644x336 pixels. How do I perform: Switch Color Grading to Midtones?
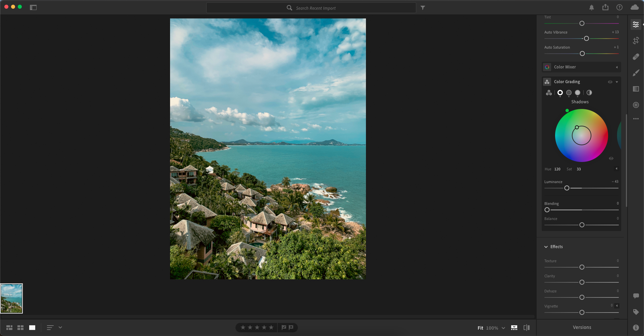pyautogui.click(x=569, y=93)
